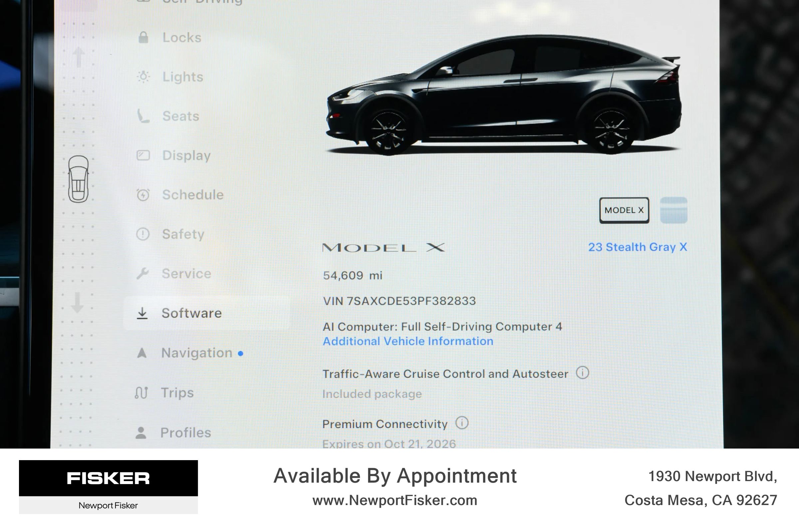Screen dimensions: 799x532
Task: Tap the MODEL X wordmark heading
Action: [x=384, y=247]
